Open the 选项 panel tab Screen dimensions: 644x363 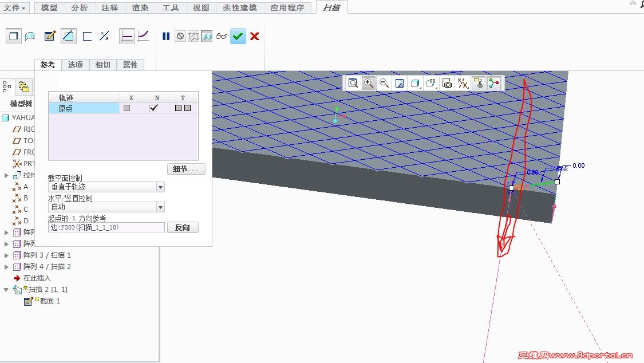click(76, 65)
